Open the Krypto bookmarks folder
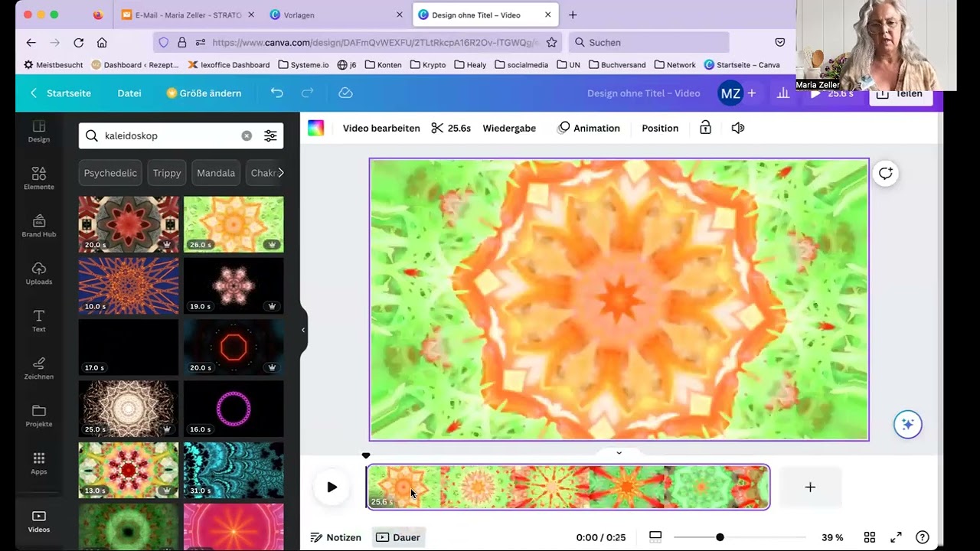This screenshot has width=980, height=551. coord(427,65)
